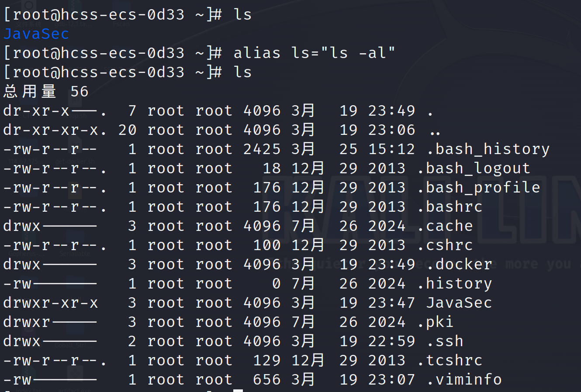Click the .pki directory name
Image resolution: width=581 pixels, height=392 pixels.
pos(435,322)
